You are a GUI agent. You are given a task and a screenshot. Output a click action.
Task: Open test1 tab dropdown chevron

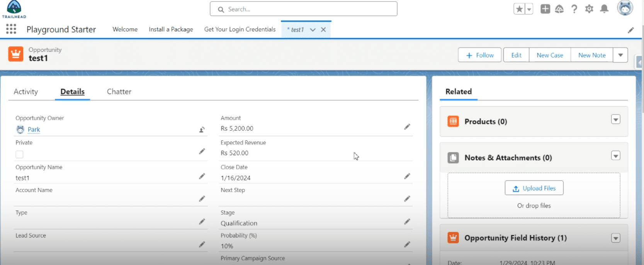pos(313,30)
